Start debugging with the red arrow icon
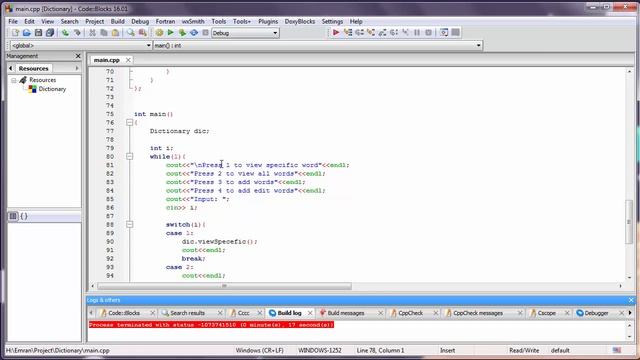The image size is (640, 360). 336,32
